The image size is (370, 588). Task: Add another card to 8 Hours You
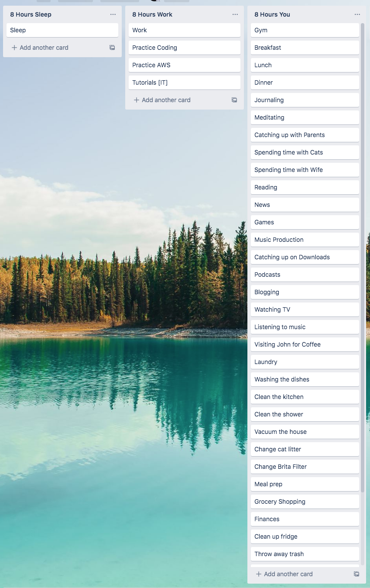(284, 574)
